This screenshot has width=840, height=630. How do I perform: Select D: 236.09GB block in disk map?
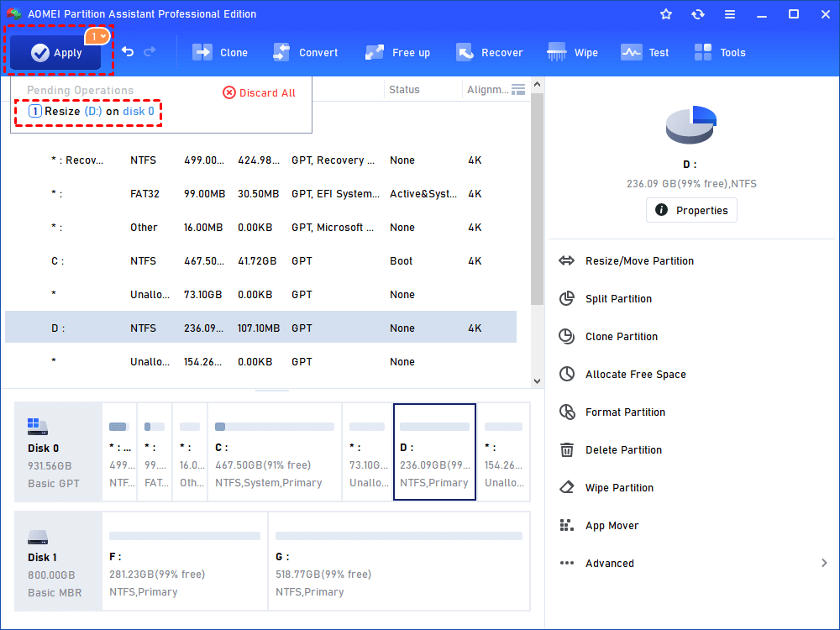(x=434, y=452)
